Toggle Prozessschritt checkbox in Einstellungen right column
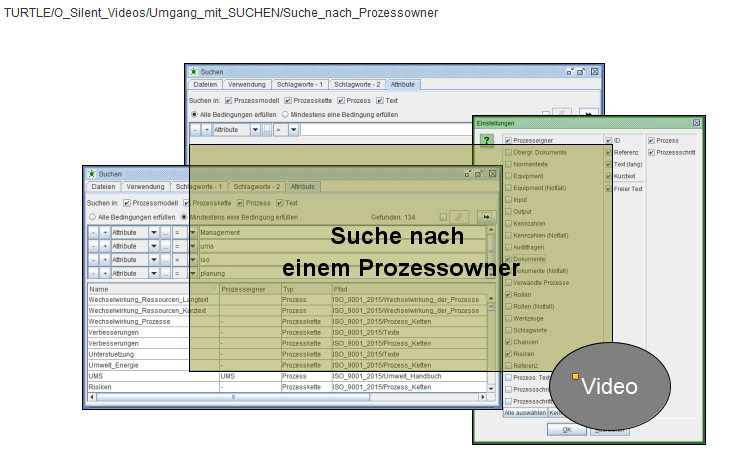 (x=651, y=152)
